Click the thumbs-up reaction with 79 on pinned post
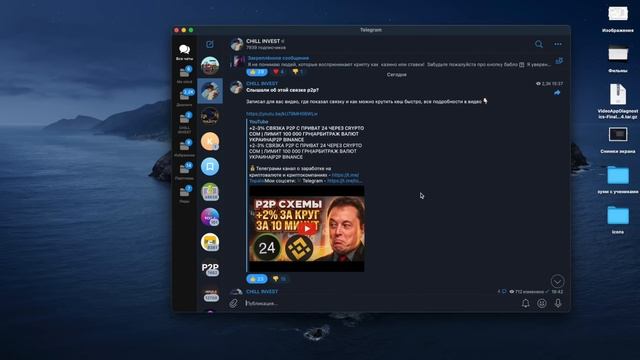Image resolution: width=640 pixels, height=360 pixels. pos(257,72)
